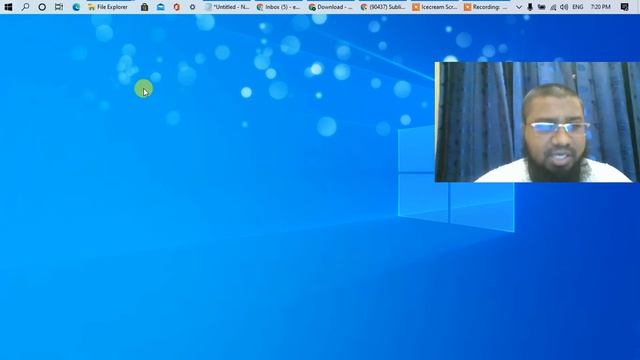Open Settings gear taskbar icon
Image resolution: width=640 pixels, height=360 pixels.
tap(192, 7)
